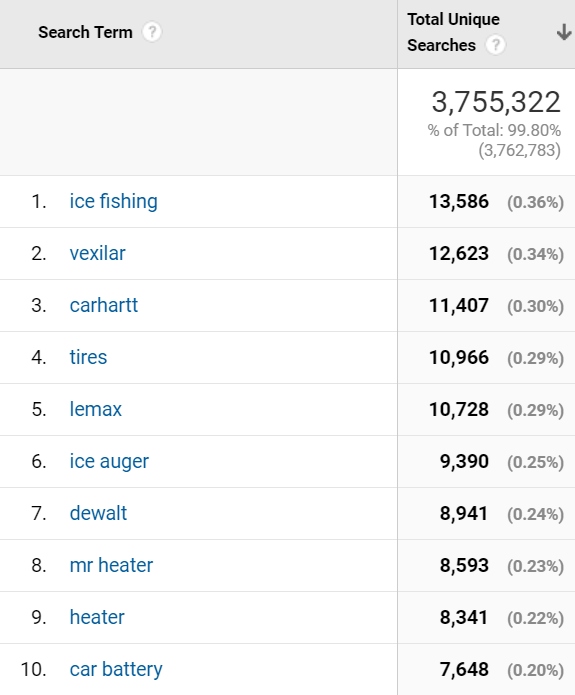
Task: Open the "ice auger" search term
Action: [109, 461]
